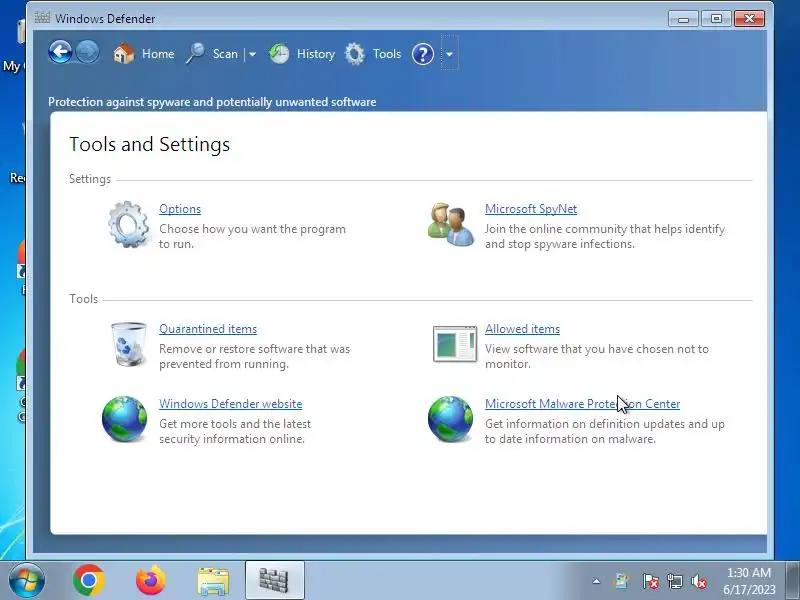Open Quarantined items link
The height and width of the screenshot is (600, 800).
(208, 329)
